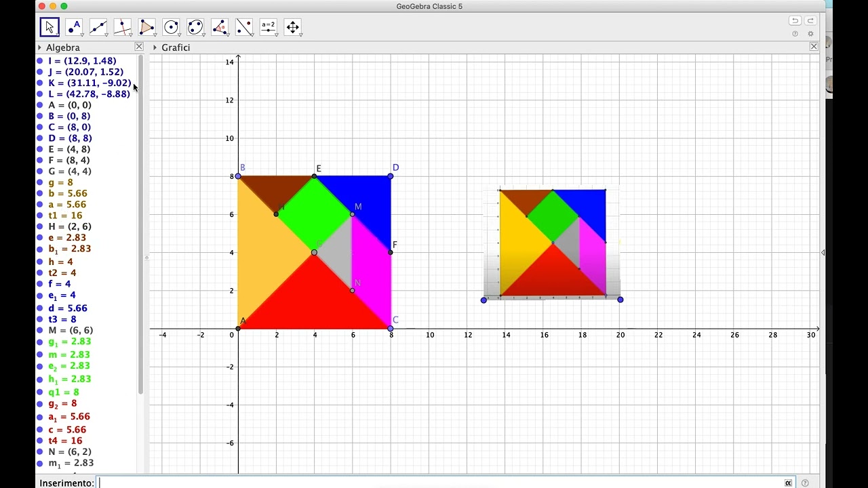Click point N on the graph
Viewport: 868px width, 488px height.
(x=353, y=291)
